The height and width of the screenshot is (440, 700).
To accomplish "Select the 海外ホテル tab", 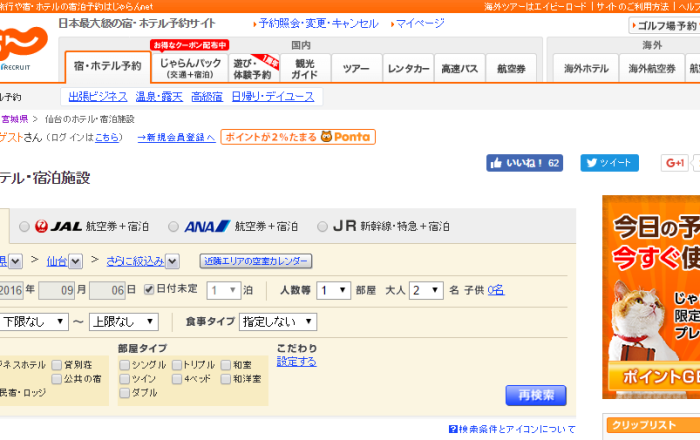I will (586, 68).
